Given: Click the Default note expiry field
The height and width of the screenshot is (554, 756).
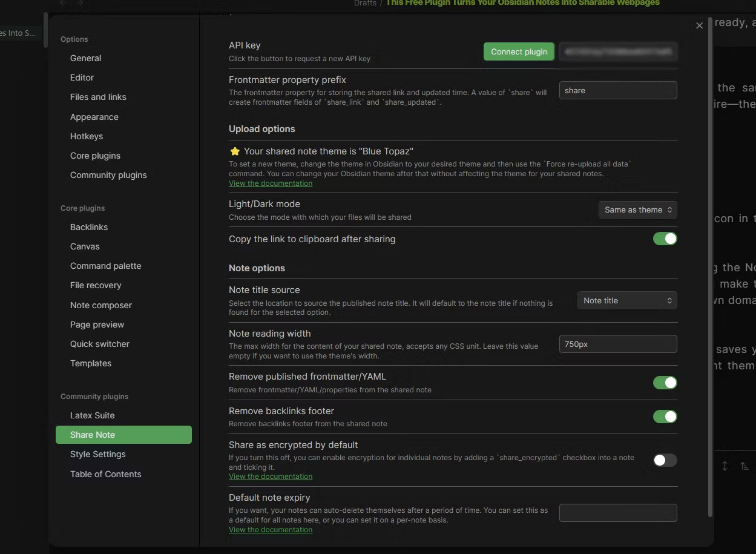Looking at the screenshot, I should click(618, 513).
